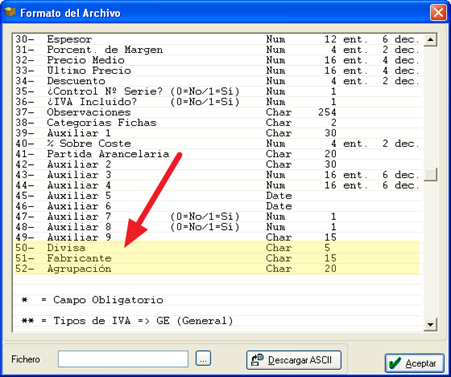Click the vertical scrollbar thumb
Image resolution: width=451 pixels, height=377 pixels.
coord(430,175)
